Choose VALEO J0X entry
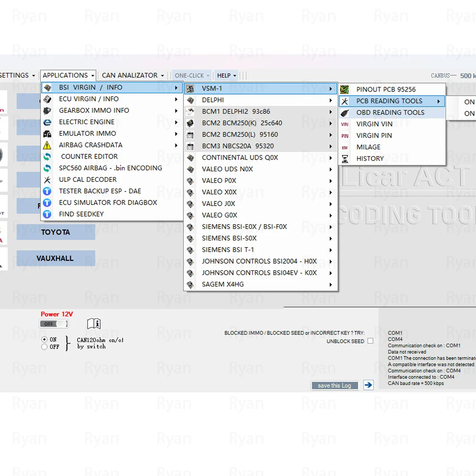The height and width of the screenshot is (476, 476). (x=260, y=204)
